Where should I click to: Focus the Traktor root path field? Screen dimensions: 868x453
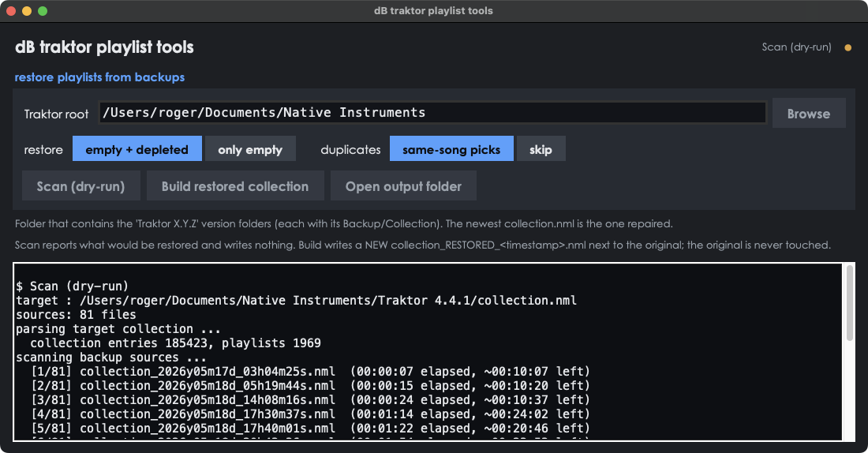coord(432,112)
